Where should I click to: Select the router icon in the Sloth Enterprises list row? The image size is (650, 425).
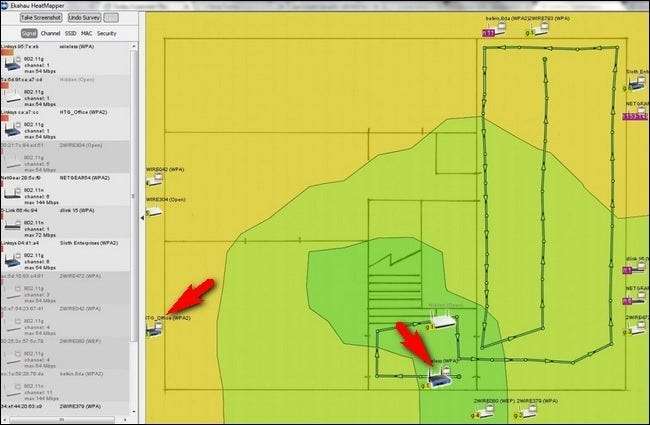(12, 261)
